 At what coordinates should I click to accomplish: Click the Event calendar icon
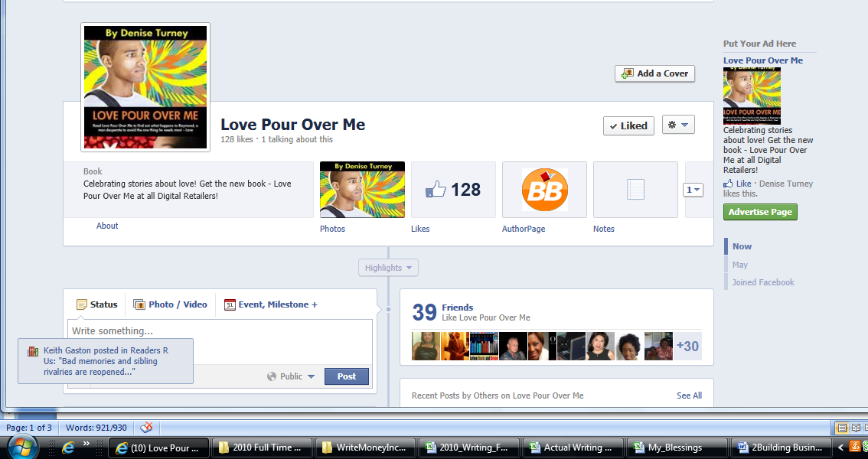tap(230, 304)
